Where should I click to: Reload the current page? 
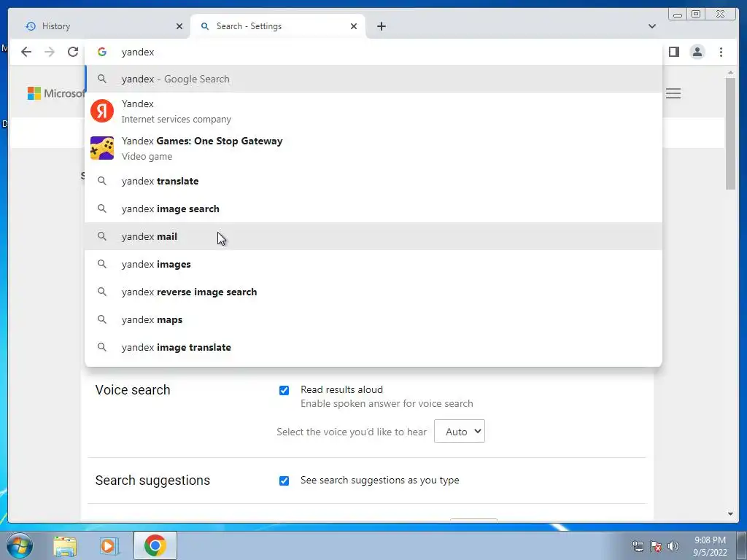click(x=73, y=52)
